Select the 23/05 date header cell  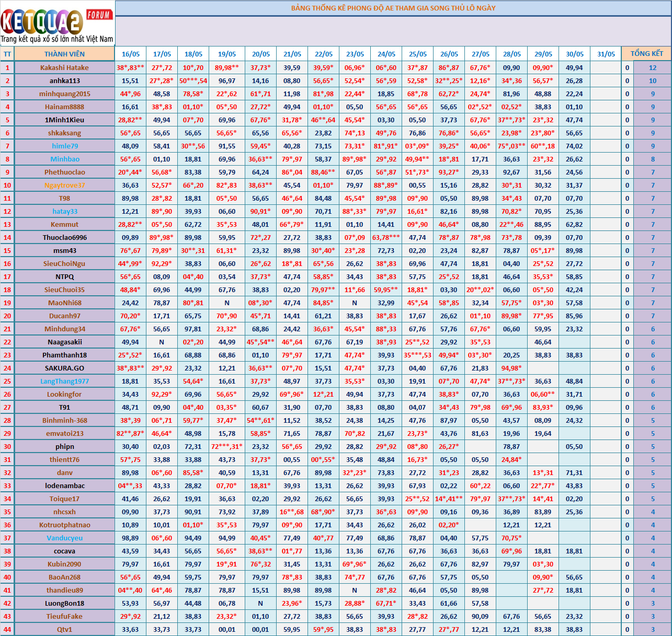(355, 54)
